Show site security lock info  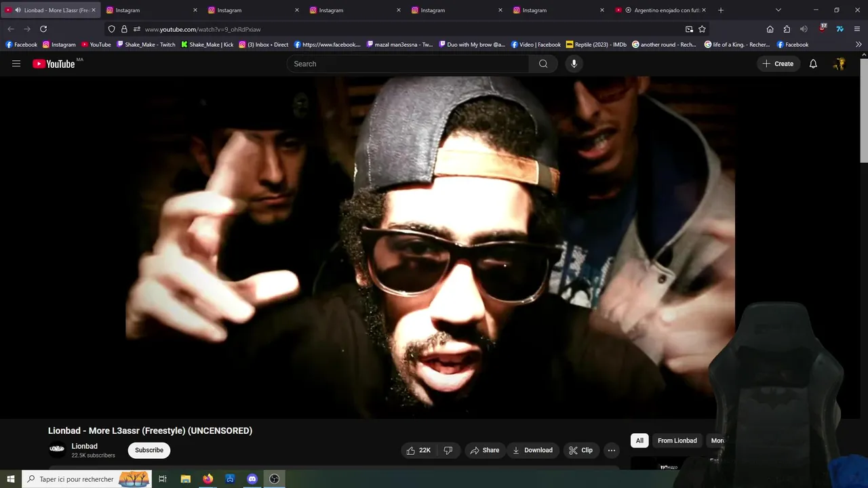coord(124,29)
